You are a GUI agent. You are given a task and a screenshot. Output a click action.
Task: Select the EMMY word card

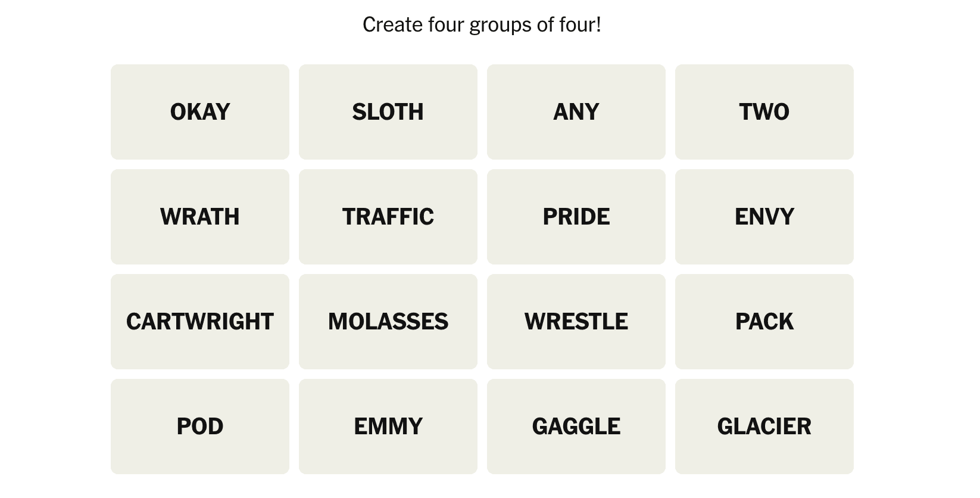pyautogui.click(x=388, y=427)
